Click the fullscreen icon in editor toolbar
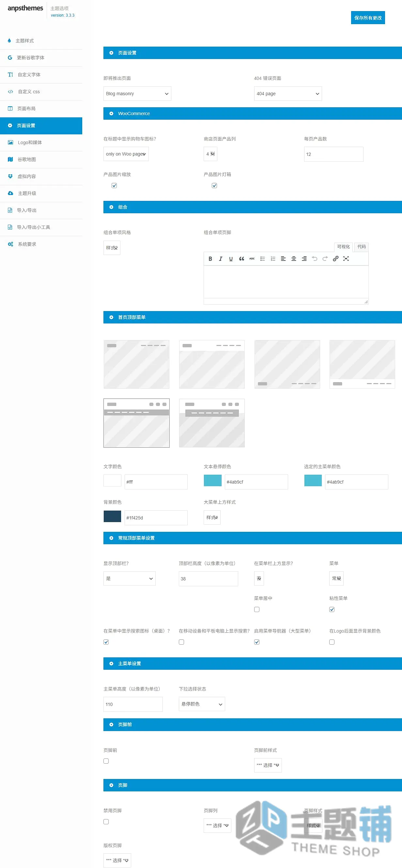 346,259
